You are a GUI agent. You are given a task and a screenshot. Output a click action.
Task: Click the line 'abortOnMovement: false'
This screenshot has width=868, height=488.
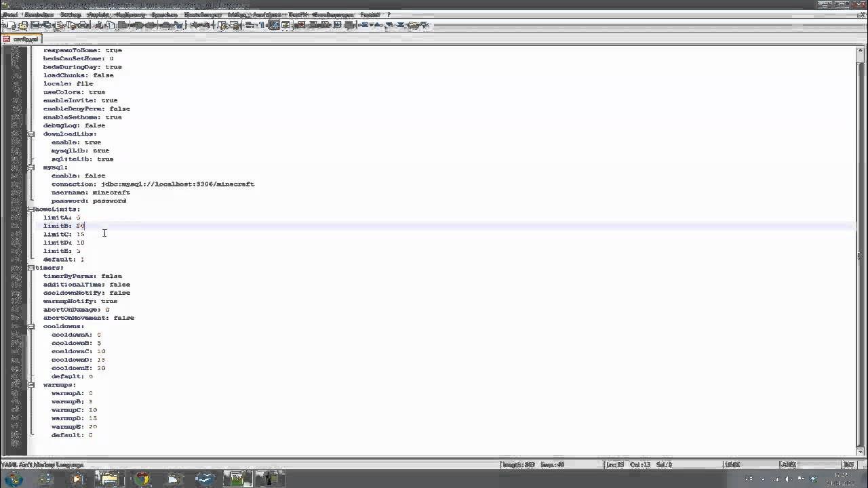tap(89, 318)
